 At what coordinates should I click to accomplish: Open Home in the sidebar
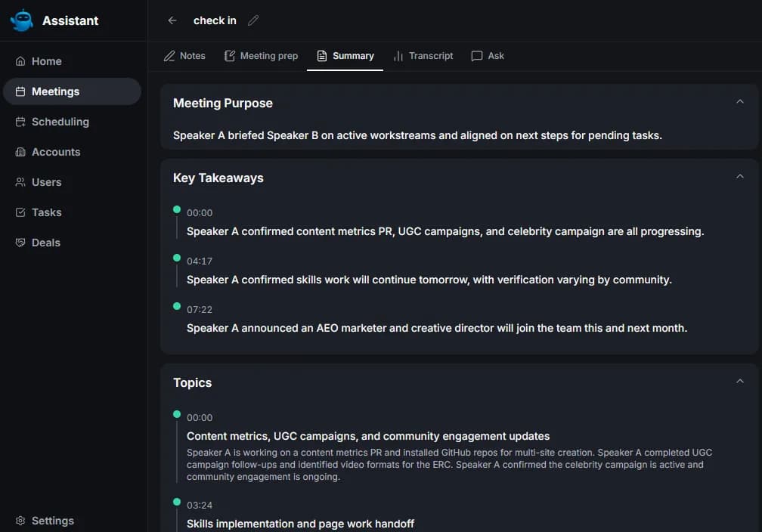[x=72, y=61]
